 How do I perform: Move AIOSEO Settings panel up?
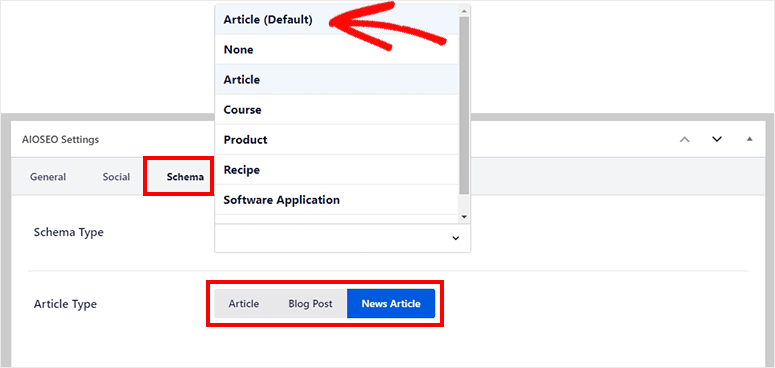point(685,139)
